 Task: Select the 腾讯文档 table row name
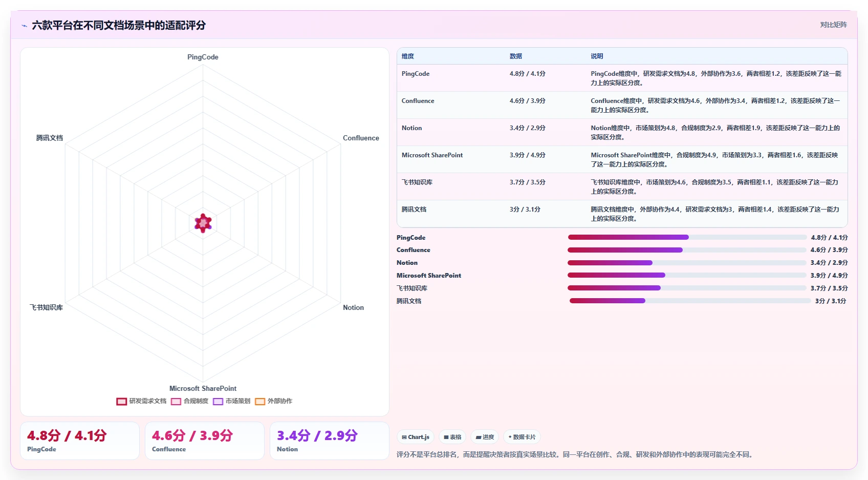coord(414,210)
